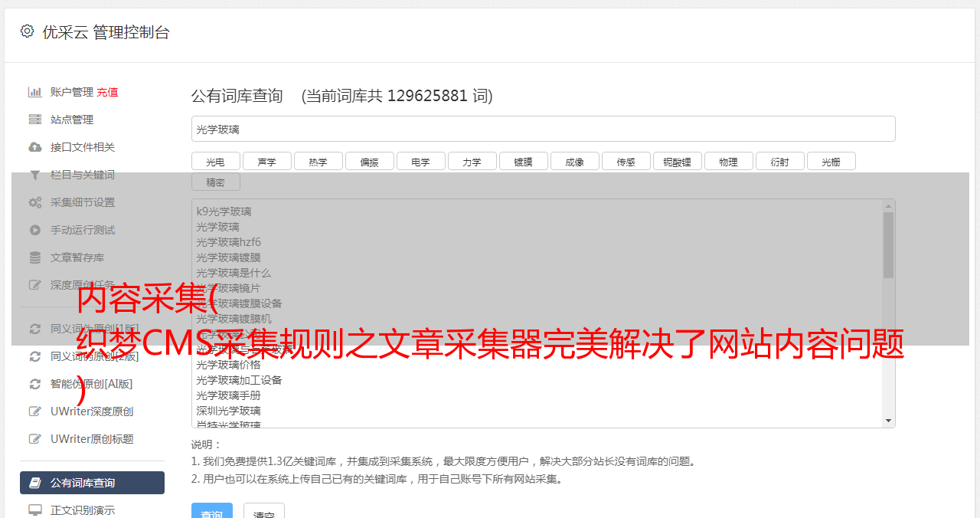
Task: Select 光学玻璃hzf6 in the results list
Action: pos(228,242)
